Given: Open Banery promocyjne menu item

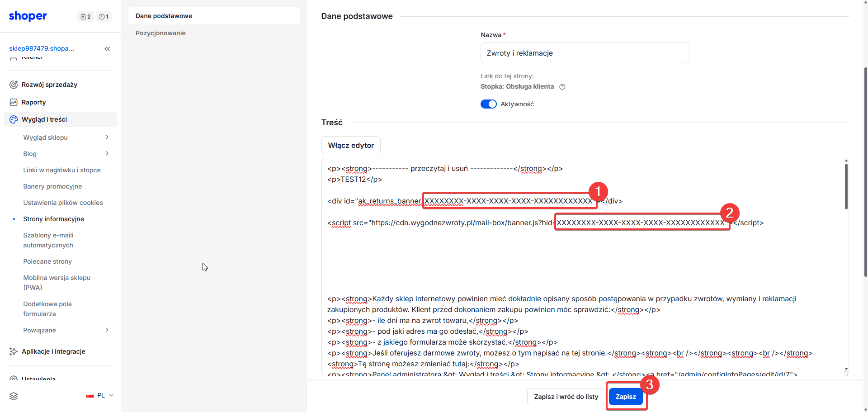Looking at the screenshot, I should pyautogui.click(x=52, y=186).
